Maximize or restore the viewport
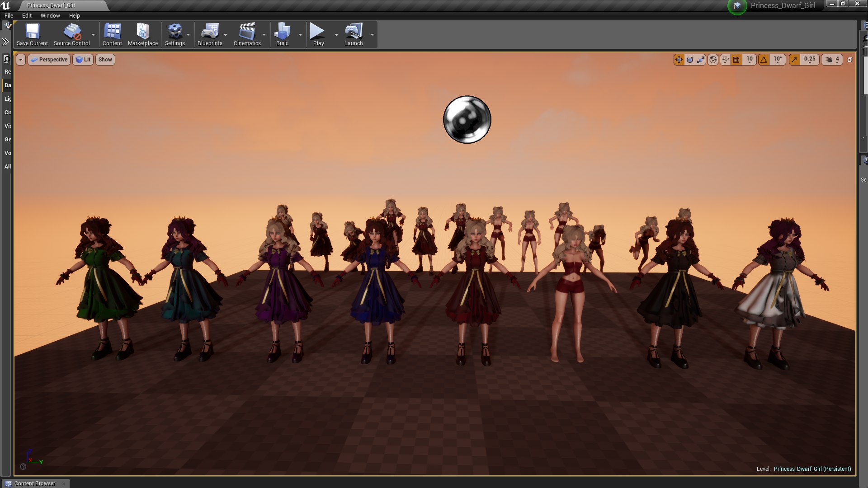 [x=849, y=60]
